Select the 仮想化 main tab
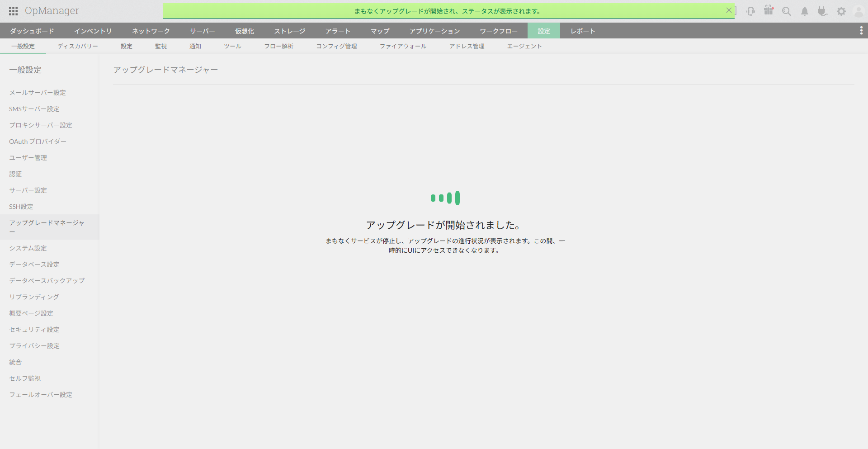Image resolution: width=868 pixels, height=449 pixels. (x=245, y=31)
